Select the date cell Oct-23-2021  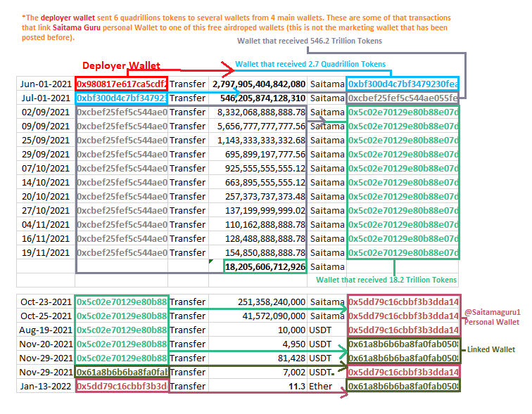pyautogui.click(x=46, y=302)
